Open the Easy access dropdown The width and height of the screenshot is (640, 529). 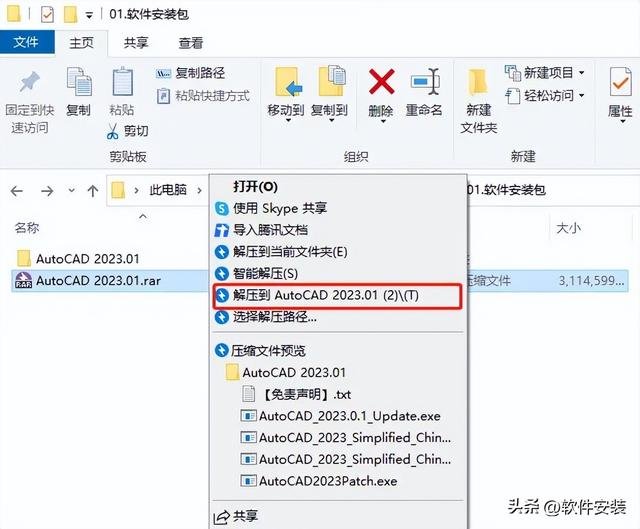(581, 96)
